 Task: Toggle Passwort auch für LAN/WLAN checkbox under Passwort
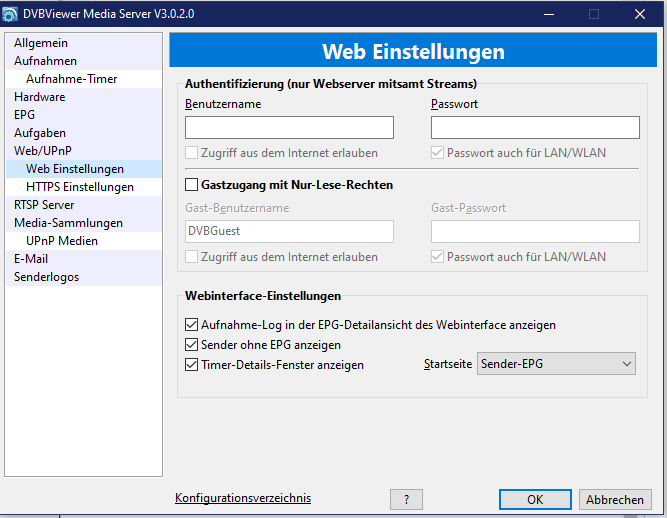(x=437, y=153)
